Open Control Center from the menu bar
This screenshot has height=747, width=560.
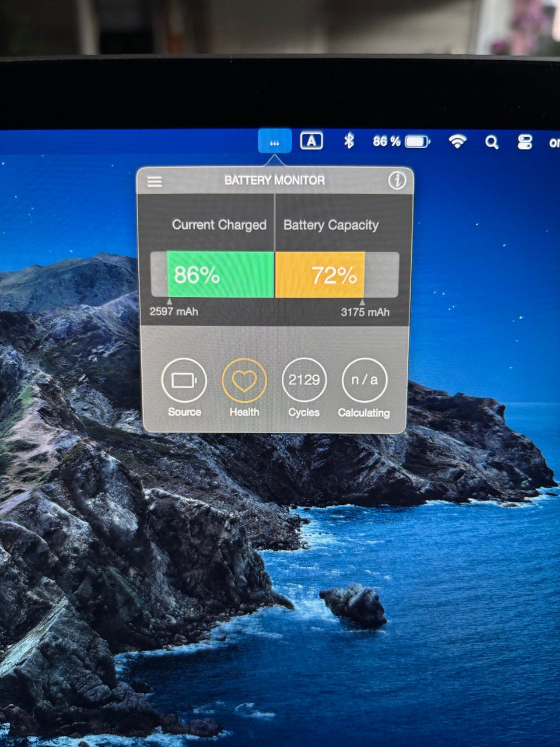(524, 142)
